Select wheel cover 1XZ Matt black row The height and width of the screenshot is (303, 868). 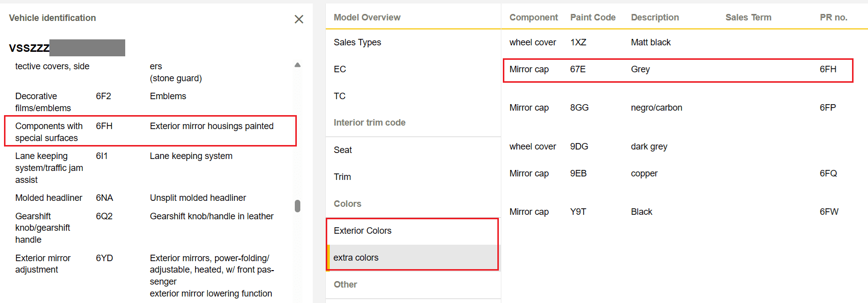677,42
